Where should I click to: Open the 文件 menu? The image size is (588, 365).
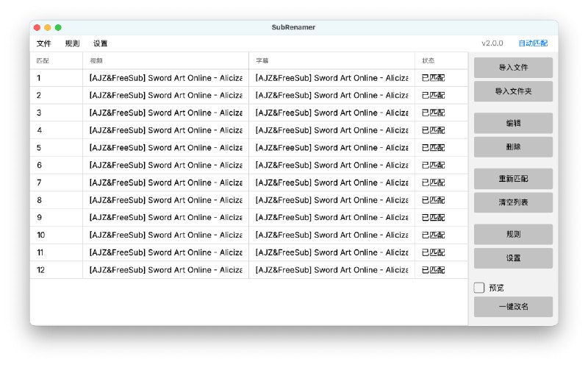[x=43, y=43]
